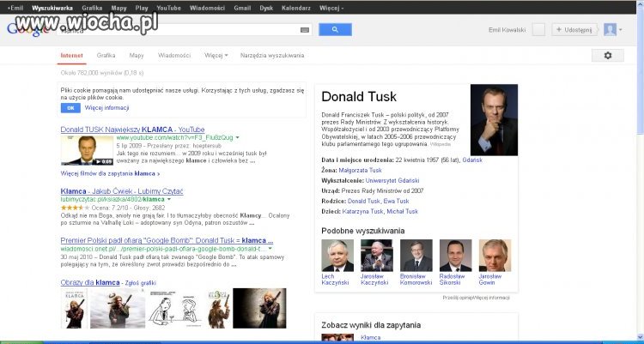Image resolution: width=644 pixels, height=344 pixels.
Task: Open the Małgorzata Tusk link
Action: pos(360,171)
